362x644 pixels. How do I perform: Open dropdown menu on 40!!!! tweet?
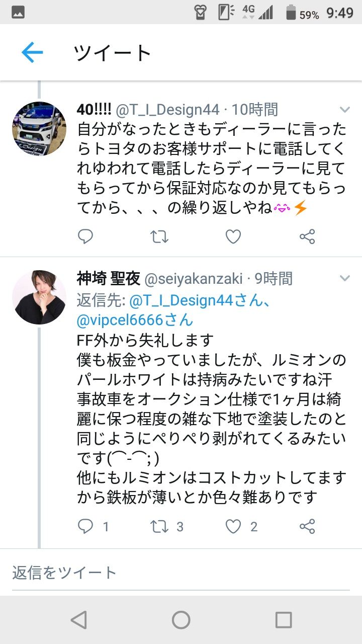345,110
